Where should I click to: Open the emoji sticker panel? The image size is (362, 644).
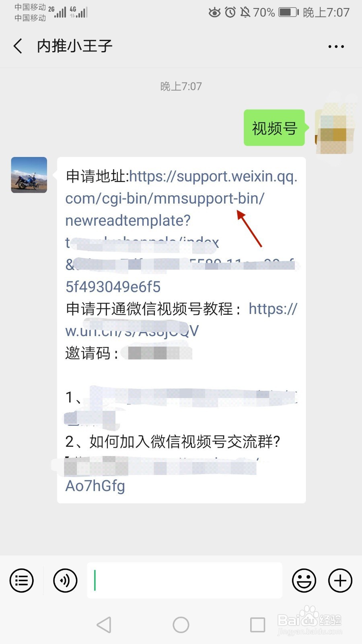pos(304,580)
